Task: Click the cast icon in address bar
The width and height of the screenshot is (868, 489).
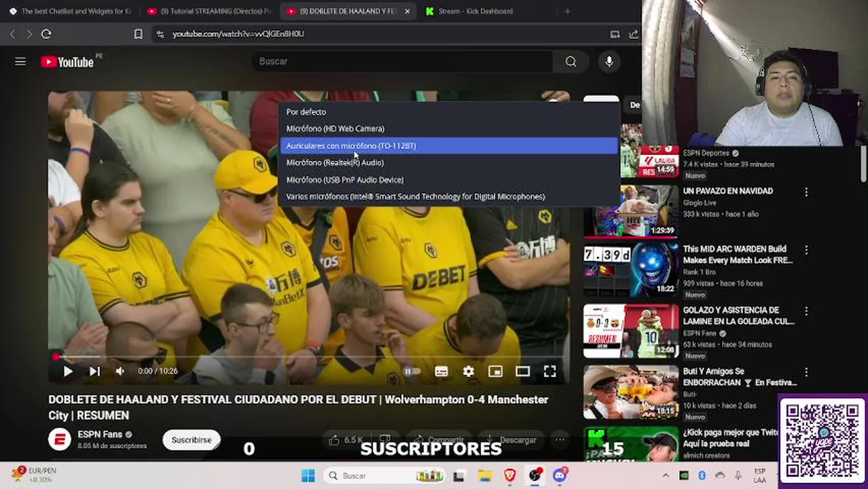Action: (x=615, y=34)
